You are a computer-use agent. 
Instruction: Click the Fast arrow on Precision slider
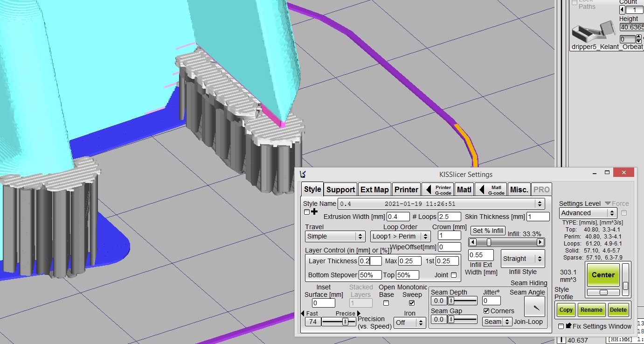pyautogui.click(x=303, y=313)
